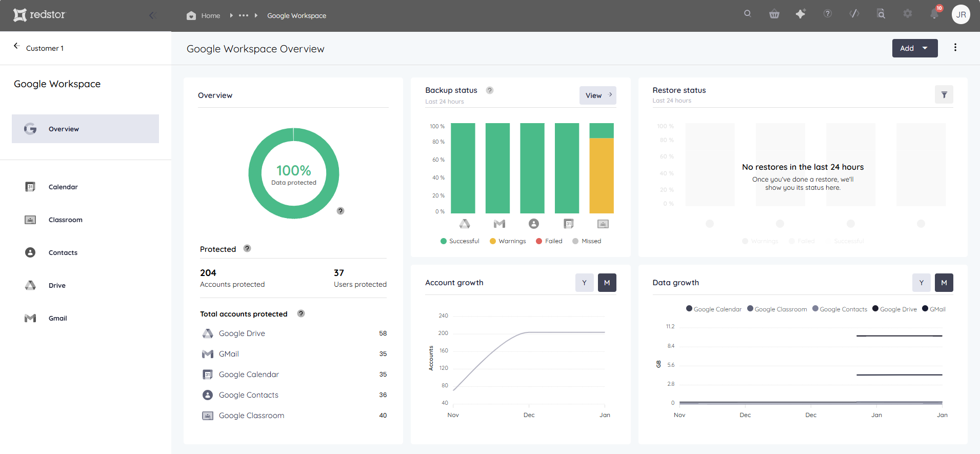980x454 pixels.
Task: Toggle the Warnings legend in Backup status
Action: coord(508,241)
